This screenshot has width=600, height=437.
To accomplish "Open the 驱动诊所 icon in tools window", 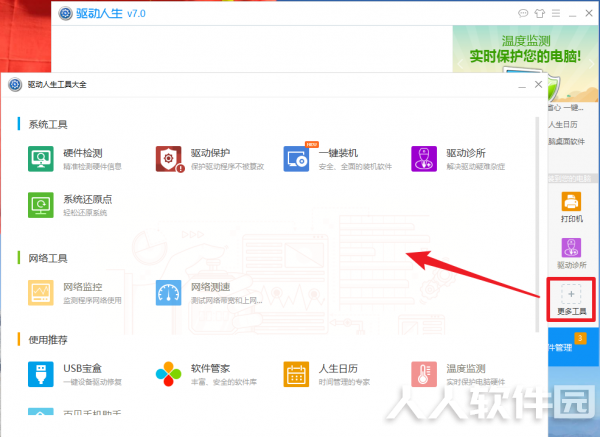I will pyautogui.click(x=424, y=159).
